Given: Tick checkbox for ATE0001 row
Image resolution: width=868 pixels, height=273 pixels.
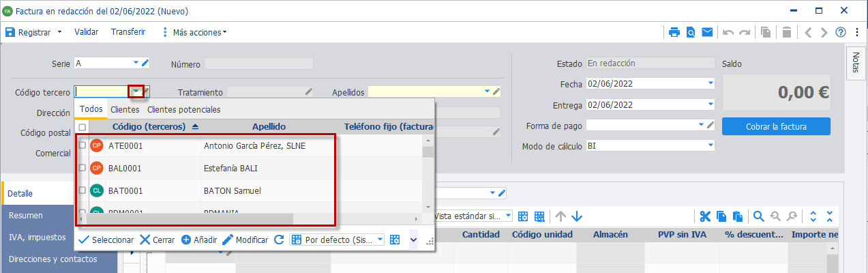Looking at the screenshot, I should (83, 145).
